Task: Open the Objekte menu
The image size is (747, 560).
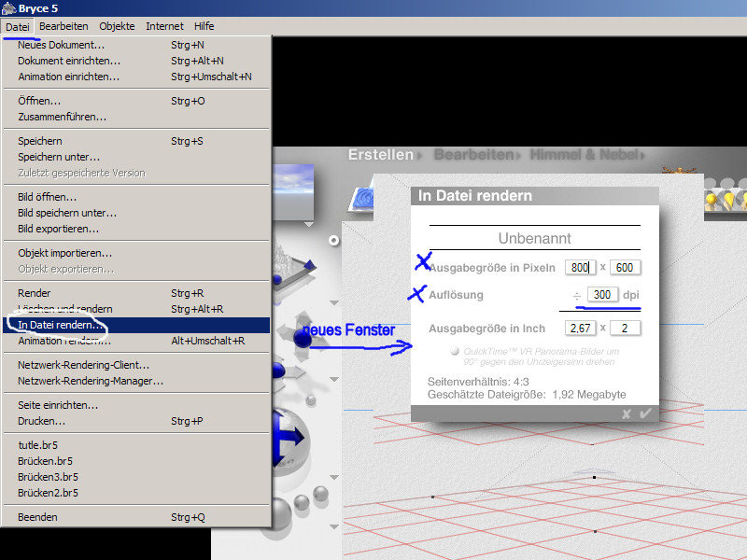Action: 117,26
